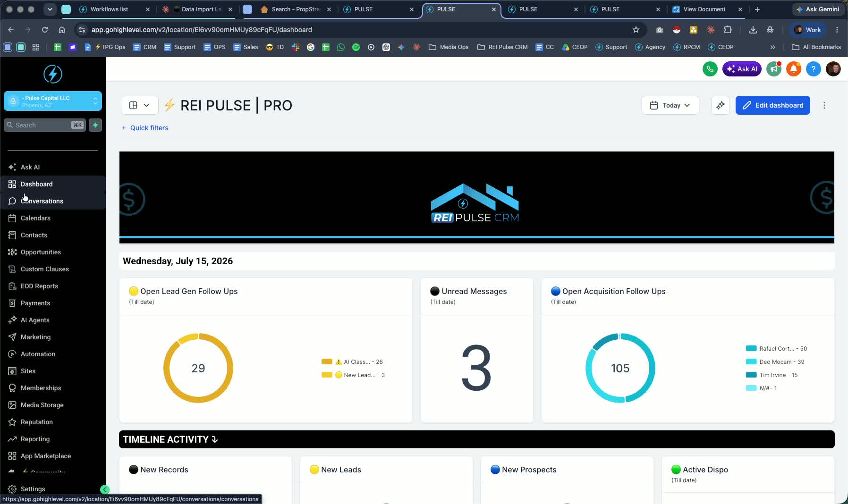Click the Pulse lightning logo in sidebar
Viewport: 848px width, 504px height.
click(53, 74)
